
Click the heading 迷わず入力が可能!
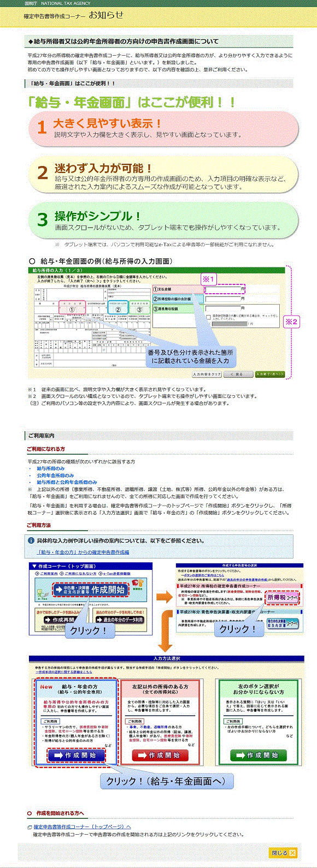[x=103, y=169]
